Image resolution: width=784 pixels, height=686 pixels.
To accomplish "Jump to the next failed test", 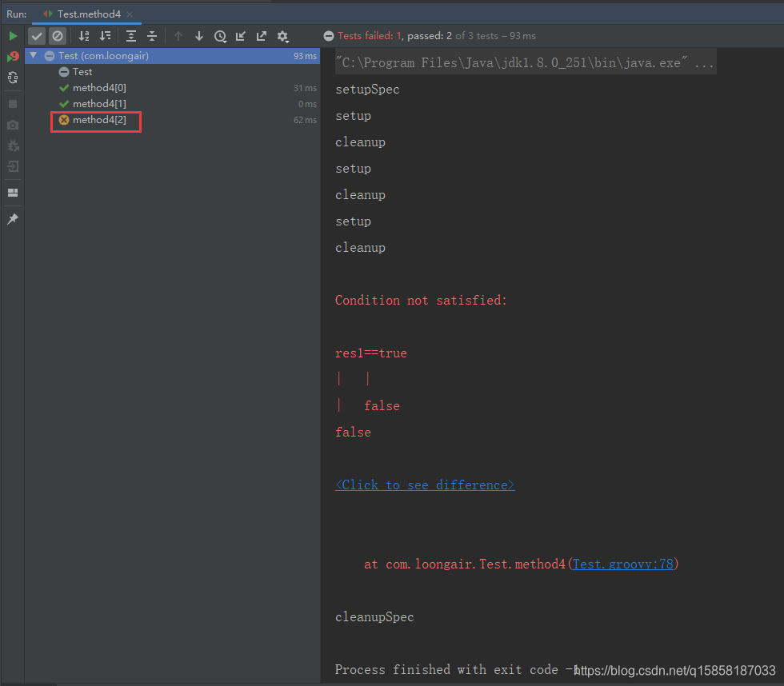I will pos(198,36).
